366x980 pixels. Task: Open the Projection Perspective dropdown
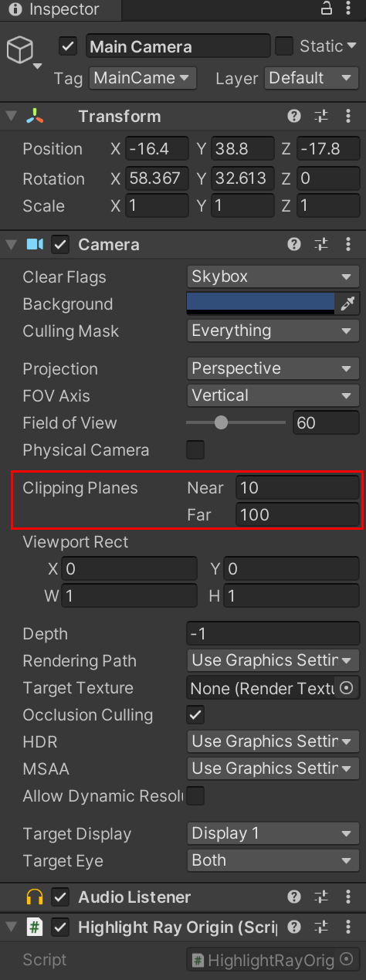coord(273,368)
